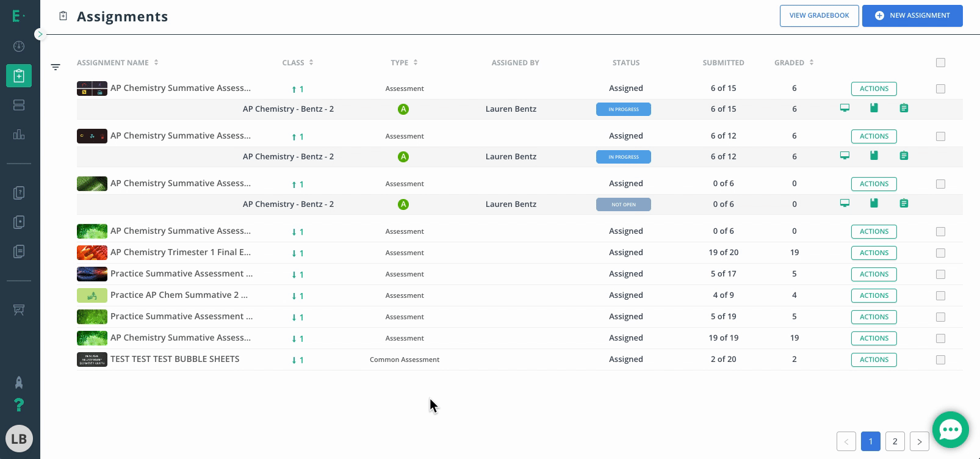Click the rocket icon in sidebar

[x=19, y=383]
